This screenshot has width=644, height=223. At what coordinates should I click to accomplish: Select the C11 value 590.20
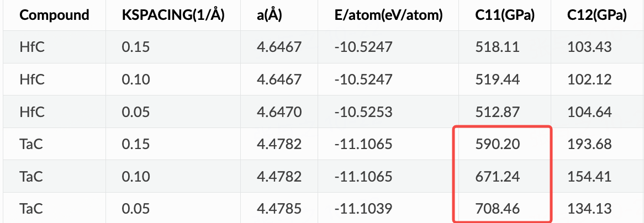(498, 144)
